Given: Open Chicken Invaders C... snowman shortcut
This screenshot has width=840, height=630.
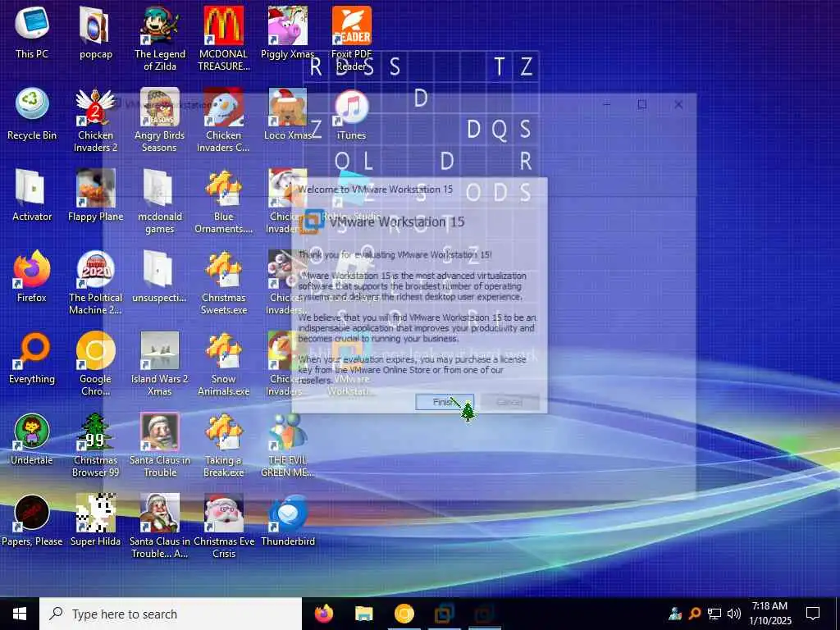Looking at the screenshot, I should [224, 120].
